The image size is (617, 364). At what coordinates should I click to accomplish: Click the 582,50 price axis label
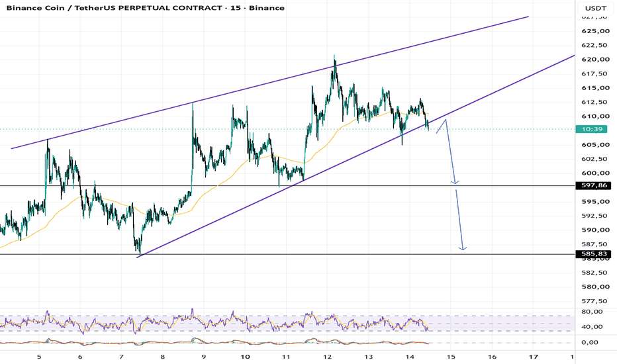tap(594, 273)
